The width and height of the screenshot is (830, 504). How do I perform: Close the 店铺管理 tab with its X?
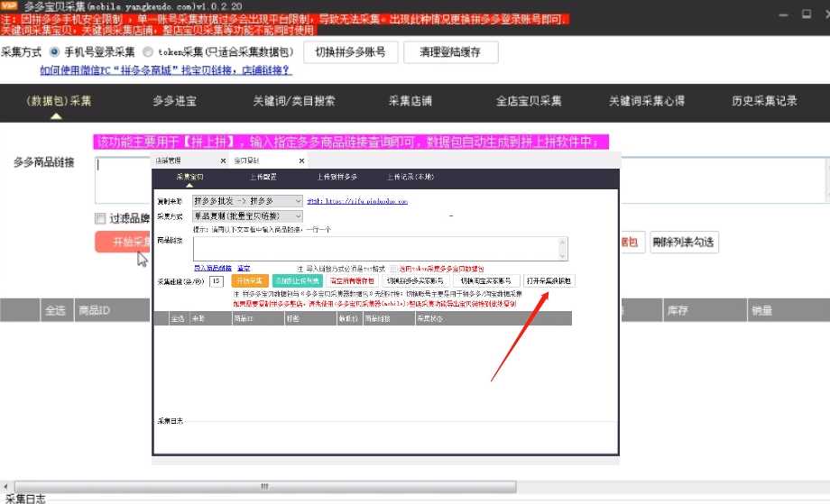(x=223, y=160)
